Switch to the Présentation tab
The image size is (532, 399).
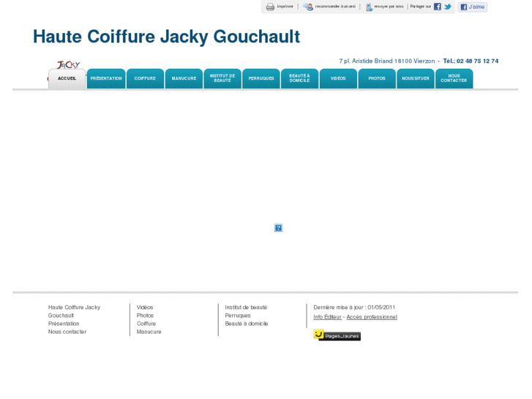click(x=106, y=78)
